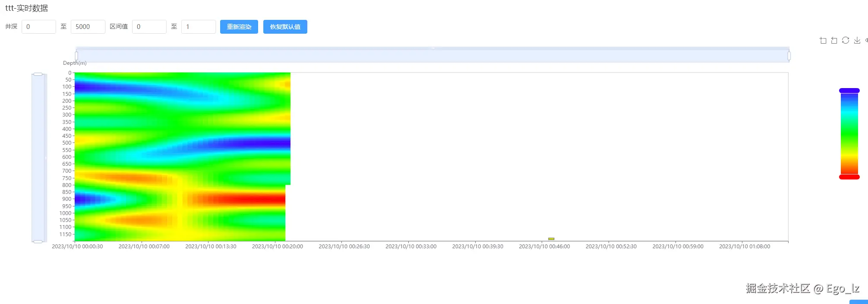Click the '2023/10/10 00:26:30' time label
868x304 pixels.
pyautogui.click(x=344, y=247)
